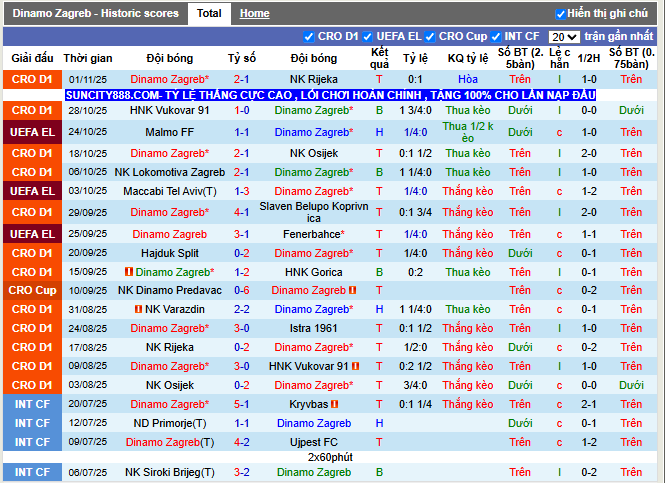Open the 3-2 score versus NK Siroki Brijeg

tap(241, 472)
